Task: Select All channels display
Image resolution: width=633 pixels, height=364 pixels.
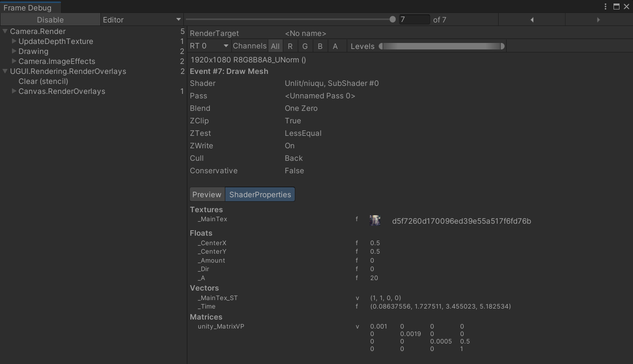Action: click(275, 46)
